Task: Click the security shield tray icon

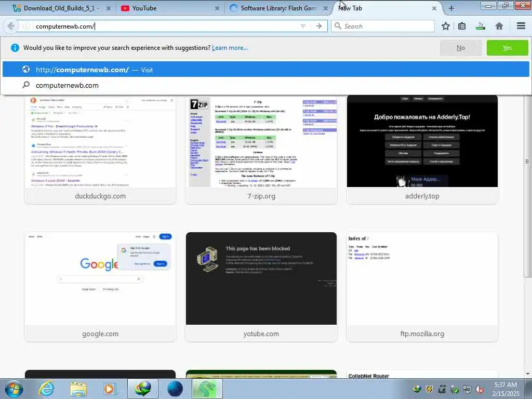Action: pos(430,390)
